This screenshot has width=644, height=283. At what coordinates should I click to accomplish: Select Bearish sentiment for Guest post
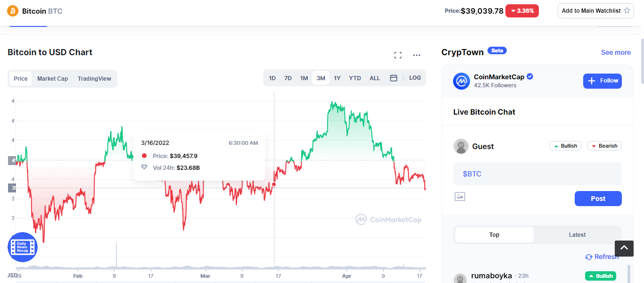click(604, 146)
